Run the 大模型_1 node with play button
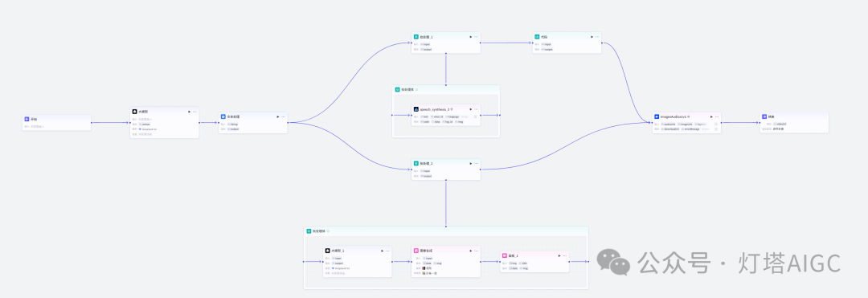Screen dimensions: 868x298 click(383, 251)
